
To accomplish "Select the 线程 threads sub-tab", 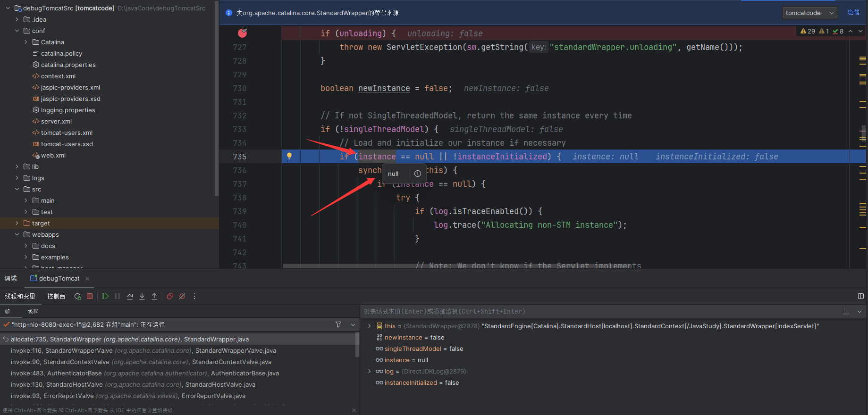I will (x=33, y=311).
